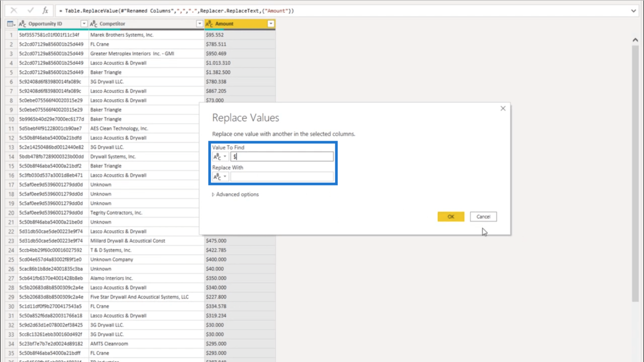Select the $867.205 amount cell
The width and height of the screenshot is (644, 362).
240,91
